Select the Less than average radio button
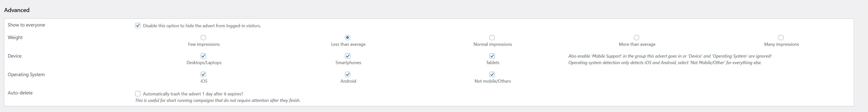Image resolution: width=868 pixels, height=112 pixels. tap(348, 37)
